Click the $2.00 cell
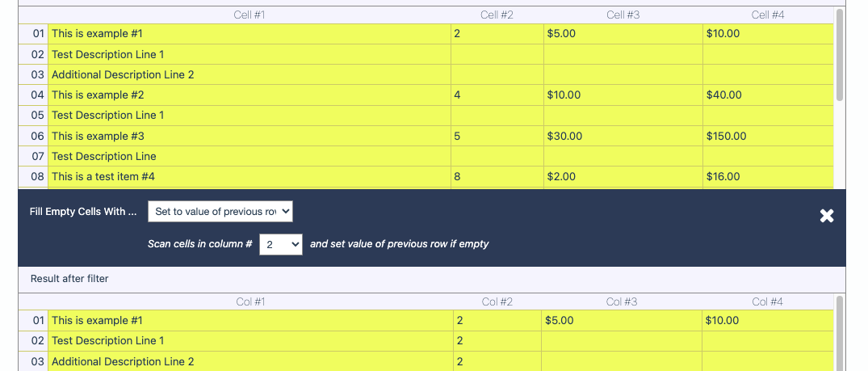Image resolution: width=868 pixels, height=371 pixels. tap(623, 177)
